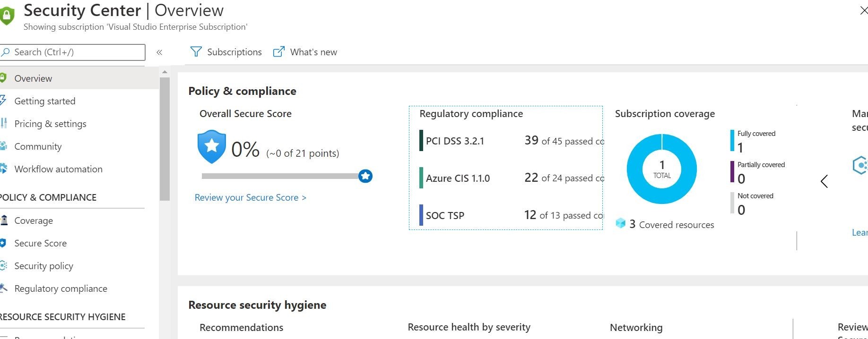Click the POLICY & COMPLIANCE section header
The image size is (868, 339).
pos(48,197)
